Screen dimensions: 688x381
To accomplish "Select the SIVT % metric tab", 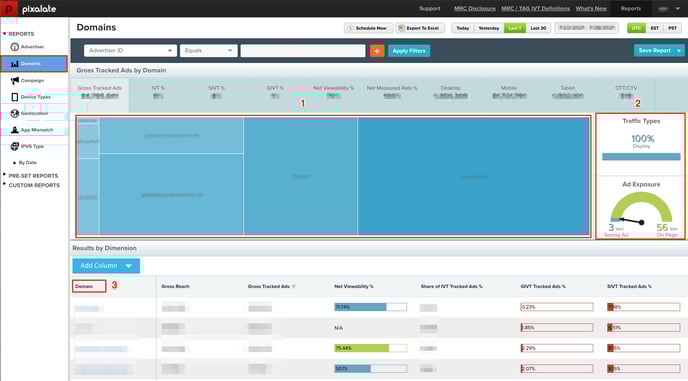I will pos(216,95).
